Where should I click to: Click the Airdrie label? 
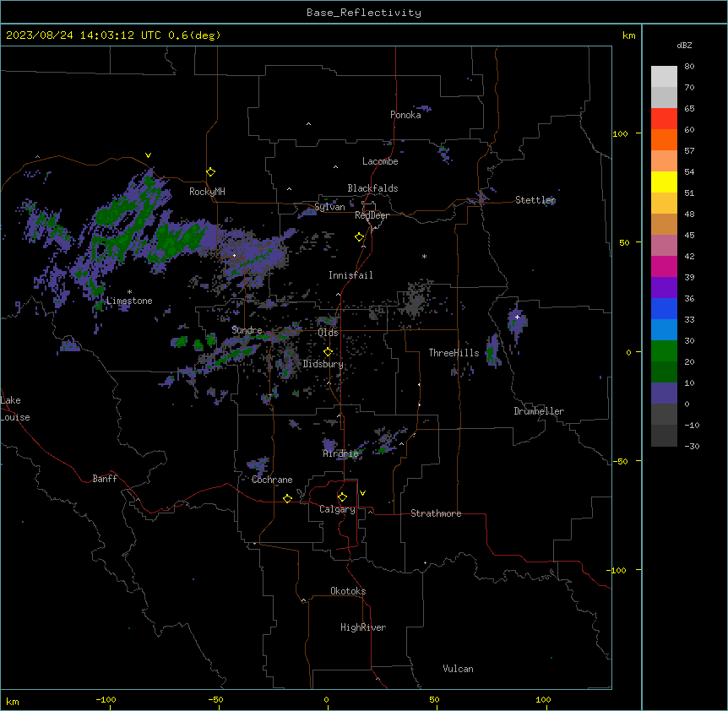(x=341, y=453)
